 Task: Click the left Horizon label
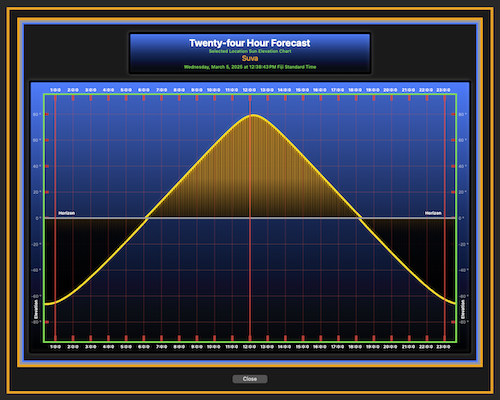click(x=67, y=213)
